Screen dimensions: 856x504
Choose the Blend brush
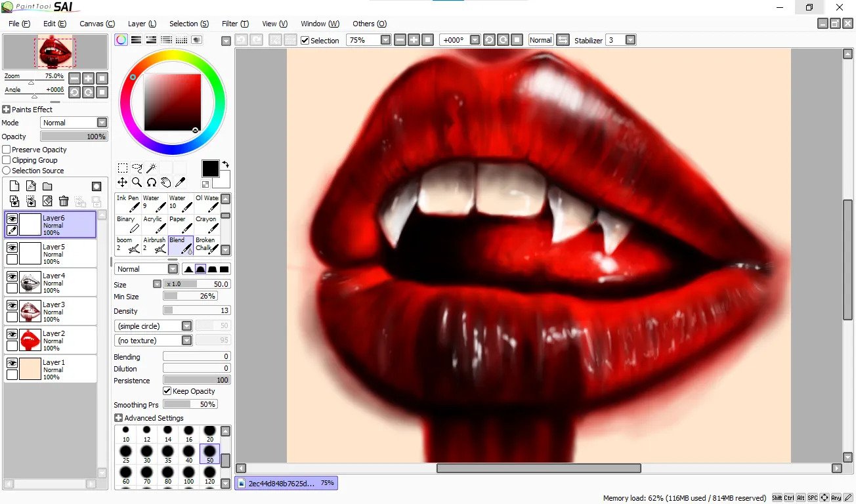coord(181,245)
